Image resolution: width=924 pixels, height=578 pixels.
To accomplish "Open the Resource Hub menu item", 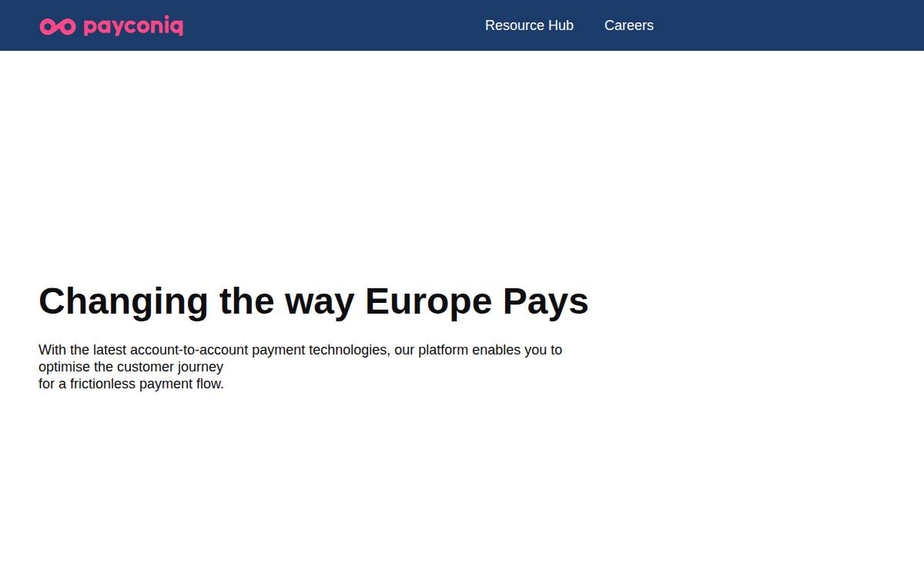I will (529, 25).
